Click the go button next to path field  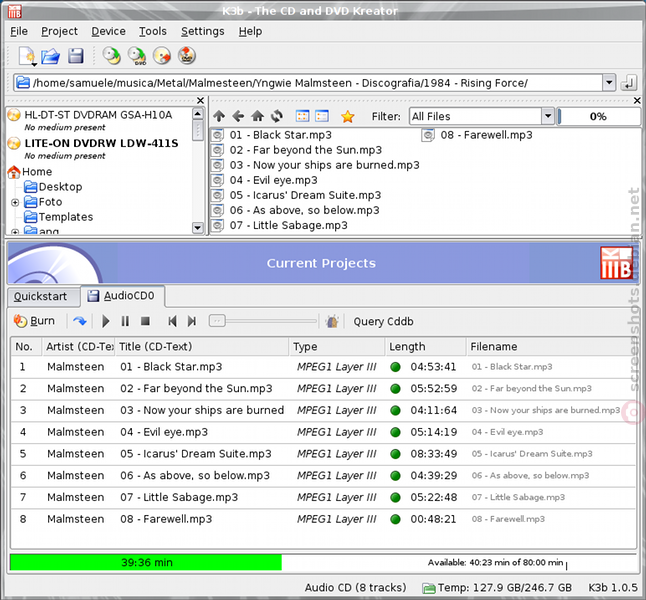click(x=628, y=83)
